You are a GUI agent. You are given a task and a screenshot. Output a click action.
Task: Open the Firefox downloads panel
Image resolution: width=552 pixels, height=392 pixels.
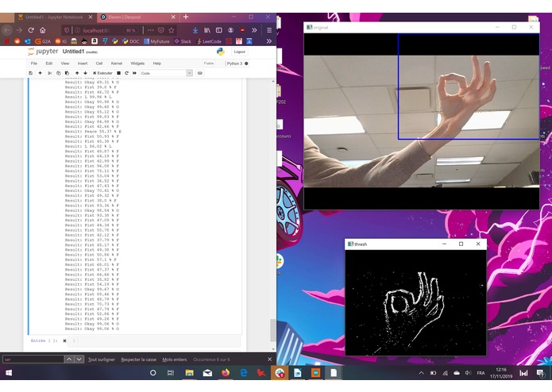(195, 30)
